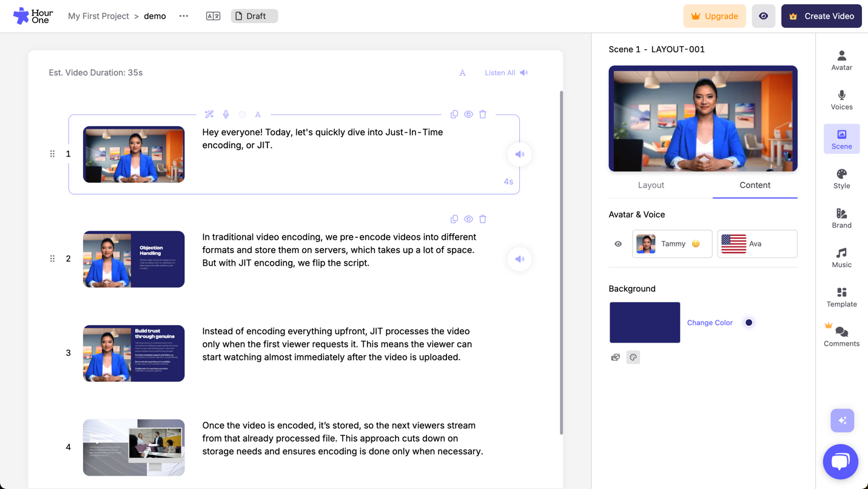The width and height of the screenshot is (868, 489).
Task: Open the translate language icon
Action: [213, 16]
